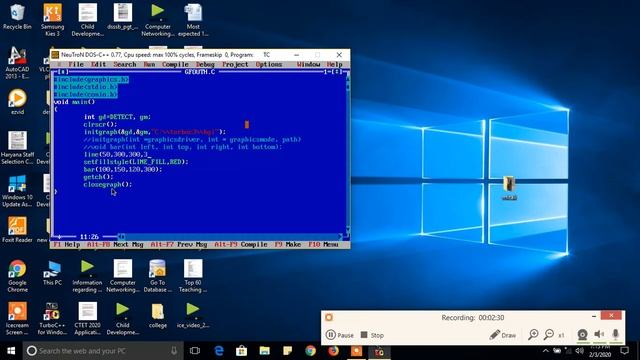This screenshot has height=360, width=640.
Task: Select the Go To Database desktop icon
Action: (158, 276)
